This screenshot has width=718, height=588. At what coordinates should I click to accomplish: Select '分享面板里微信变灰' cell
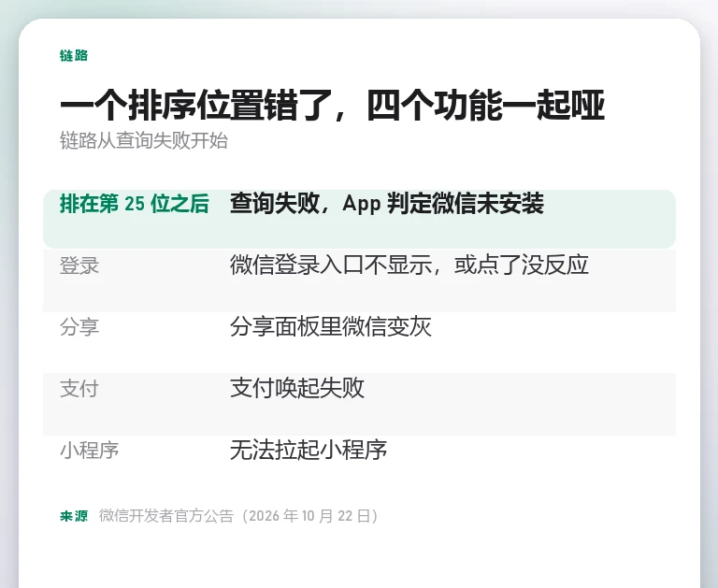tap(331, 327)
